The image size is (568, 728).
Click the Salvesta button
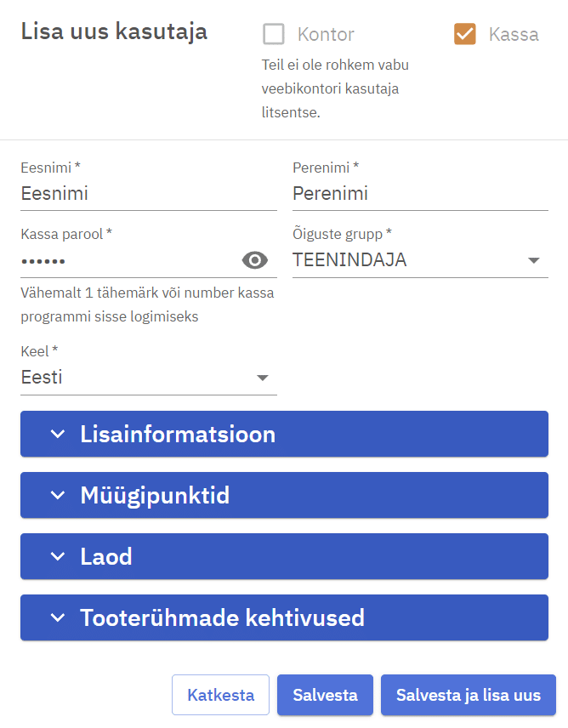325,695
